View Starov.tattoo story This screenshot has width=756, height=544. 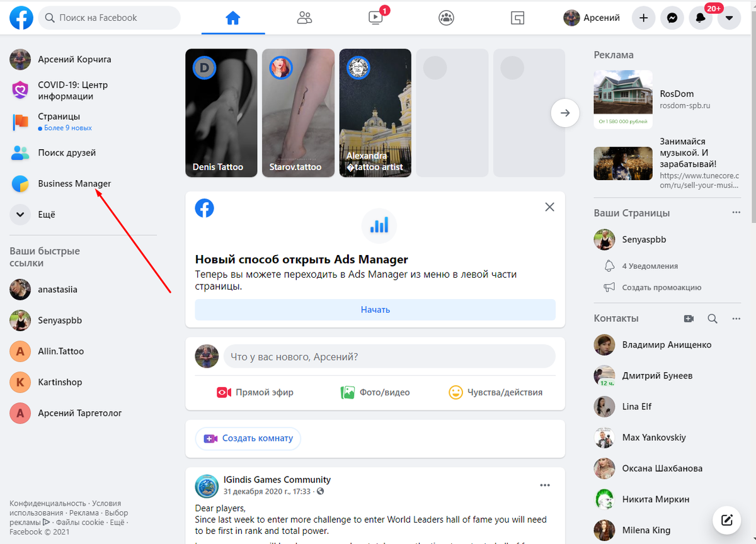click(x=298, y=113)
